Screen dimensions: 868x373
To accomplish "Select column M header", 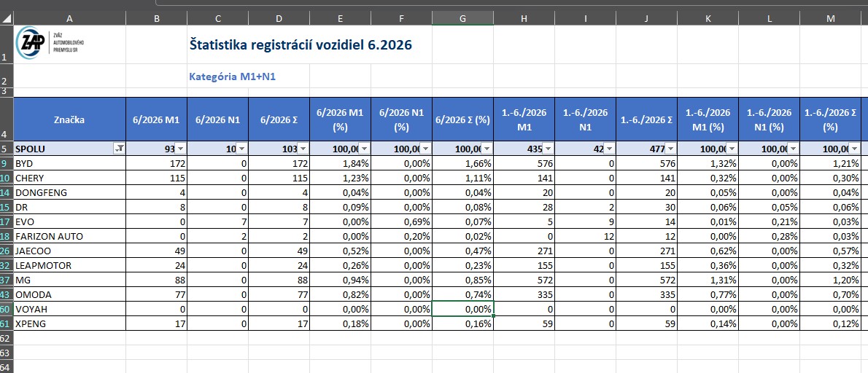I will 830,18.
